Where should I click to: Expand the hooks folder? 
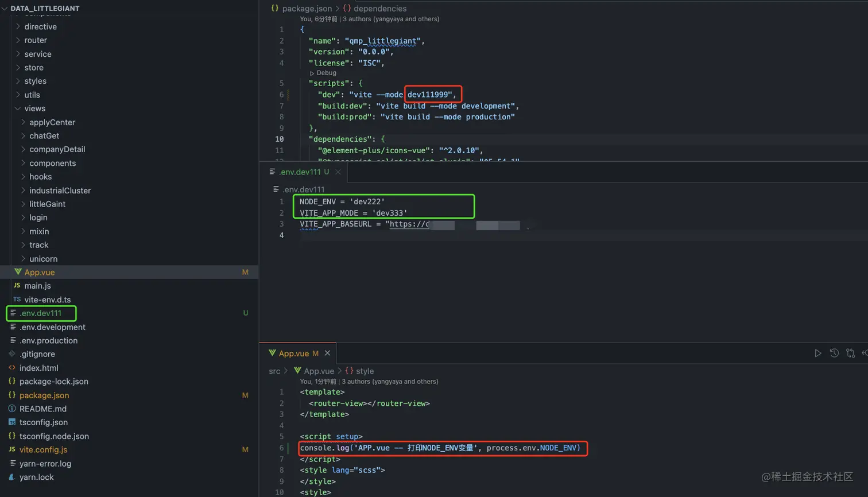tap(23, 177)
